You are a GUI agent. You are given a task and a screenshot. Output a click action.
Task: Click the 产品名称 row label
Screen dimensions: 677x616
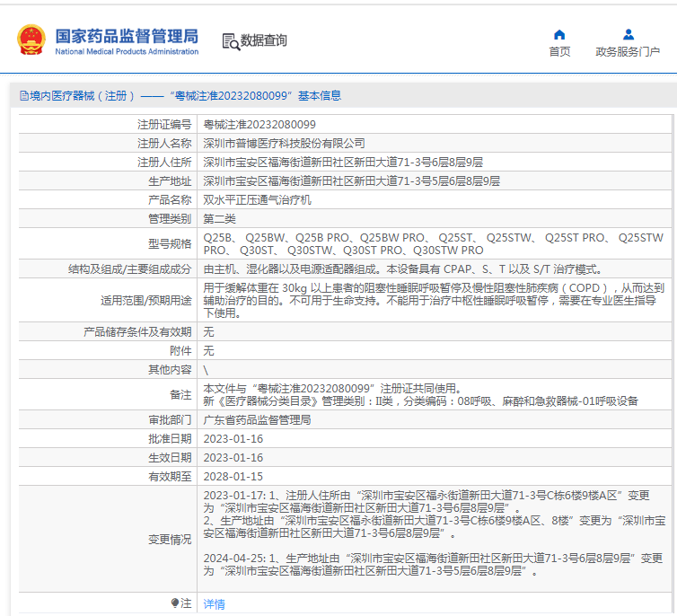coord(170,200)
